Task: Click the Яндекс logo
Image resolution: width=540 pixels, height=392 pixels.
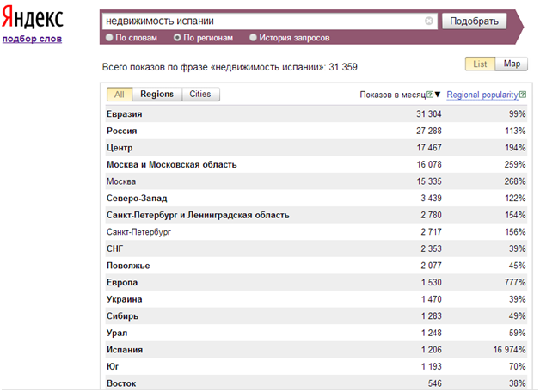Action: pos(33,17)
